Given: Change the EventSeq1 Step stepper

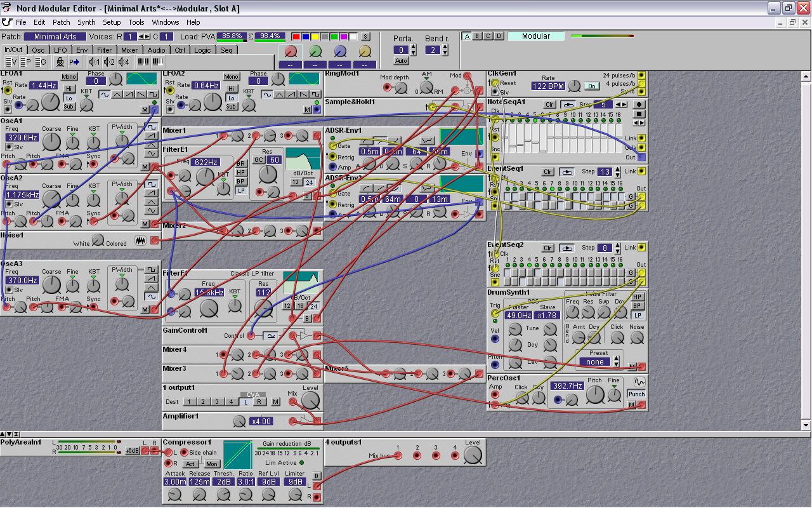Looking at the screenshot, I should coord(618,171).
